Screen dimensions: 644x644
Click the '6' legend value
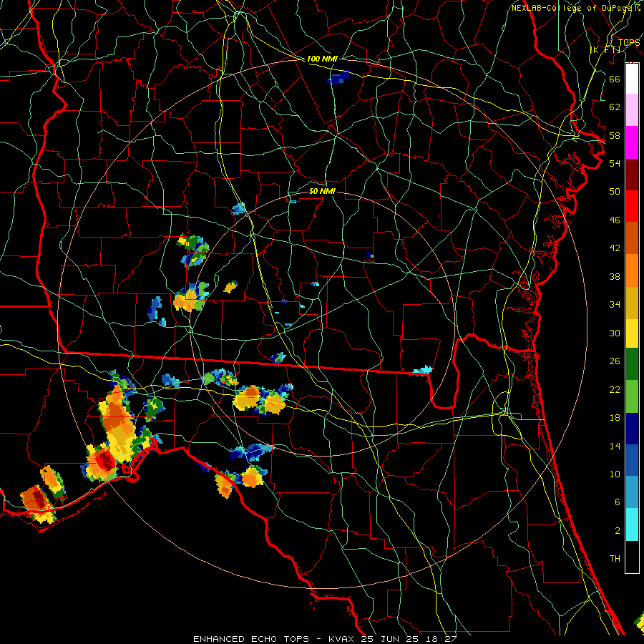(x=617, y=502)
